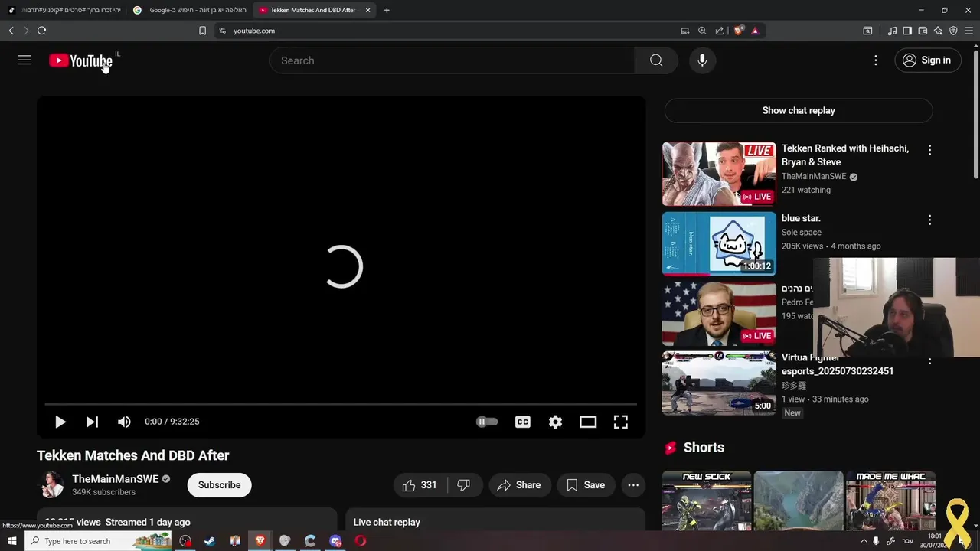980x551 pixels.
Task: Dislike the video thumbs down
Action: coord(463,485)
